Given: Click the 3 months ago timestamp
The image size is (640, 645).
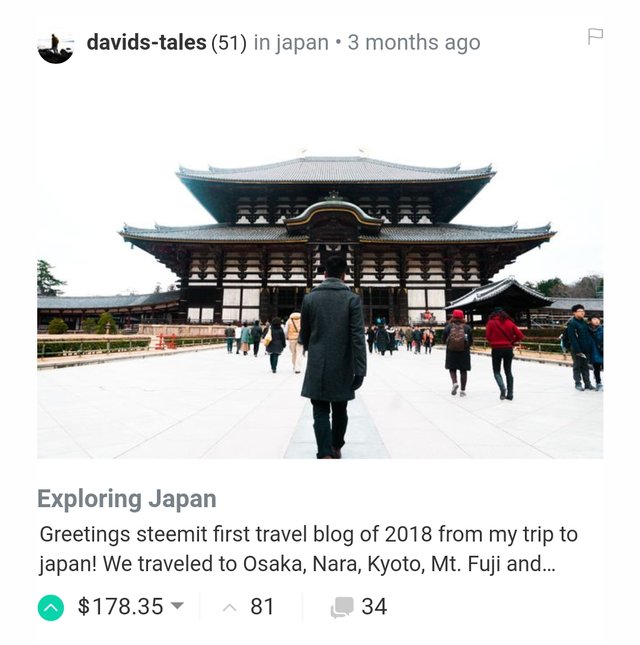Looking at the screenshot, I should (414, 43).
